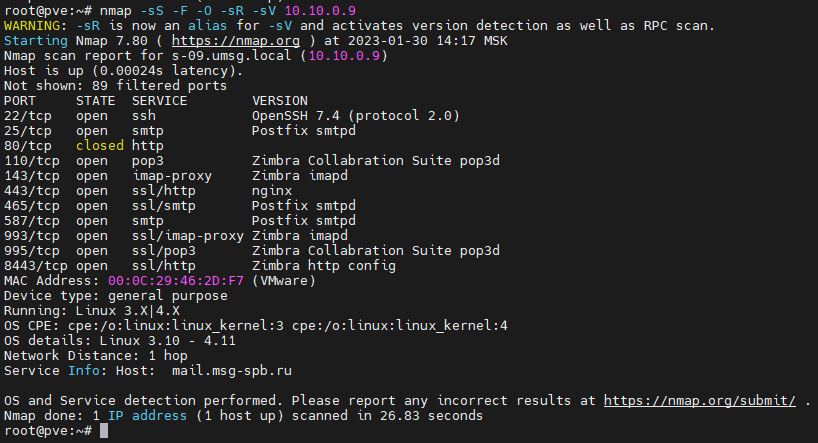The image size is (818, 443).
Task: Click the 22/tcp port entry
Action: (x=28, y=116)
